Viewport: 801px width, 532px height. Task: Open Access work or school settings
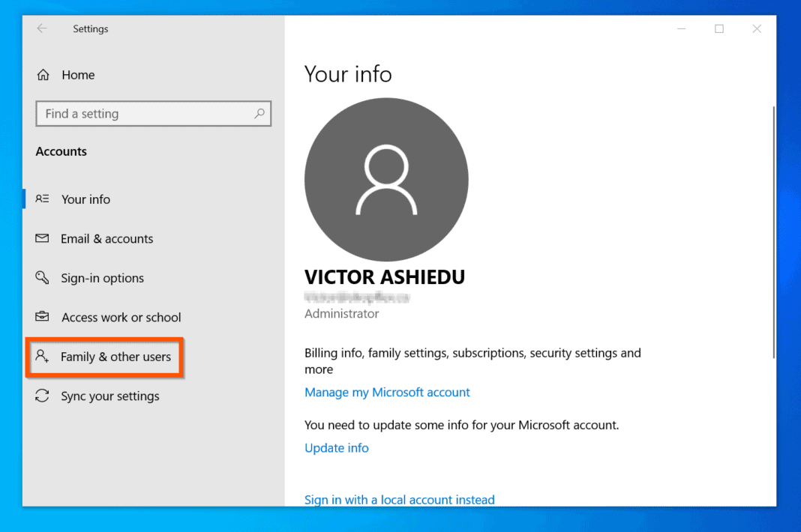pos(120,317)
